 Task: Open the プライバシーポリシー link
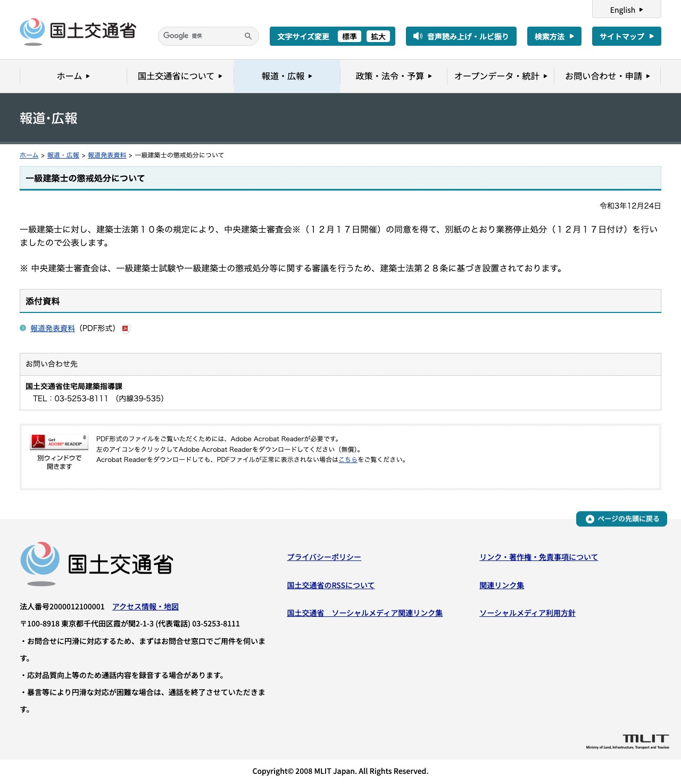coord(324,557)
